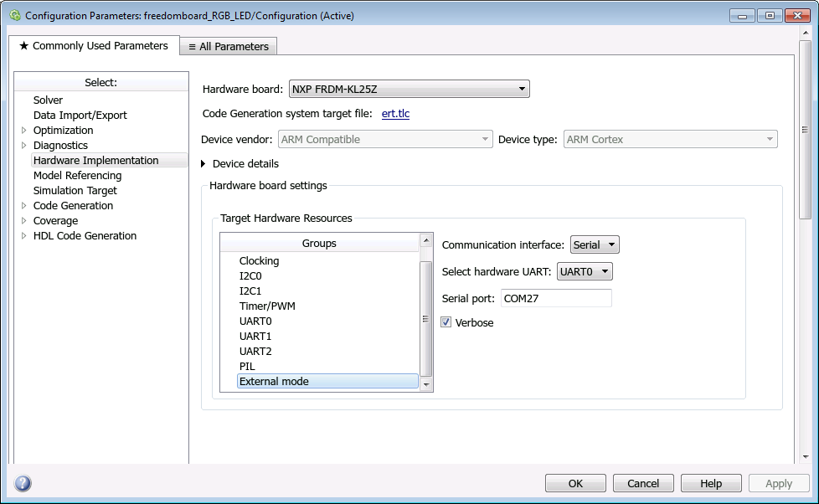Screen dimensions: 819x504
Task: Click the OK button
Action: 575,483
